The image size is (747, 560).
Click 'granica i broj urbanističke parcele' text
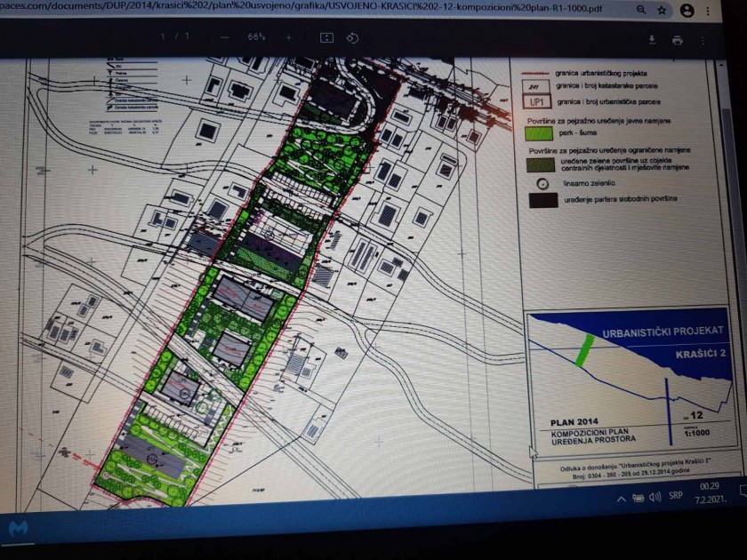[x=609, y=102]
